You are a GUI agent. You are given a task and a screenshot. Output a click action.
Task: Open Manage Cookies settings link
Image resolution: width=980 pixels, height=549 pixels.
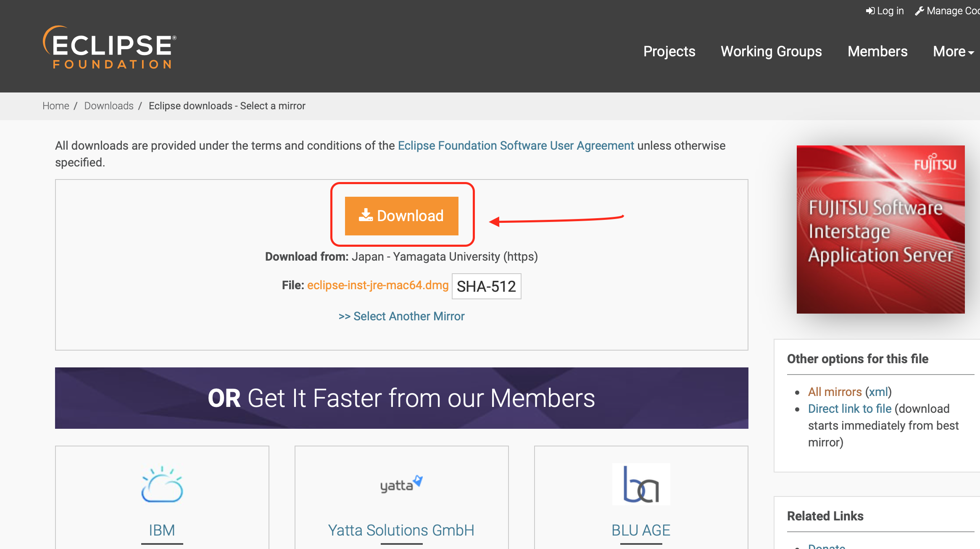point(948,11)
